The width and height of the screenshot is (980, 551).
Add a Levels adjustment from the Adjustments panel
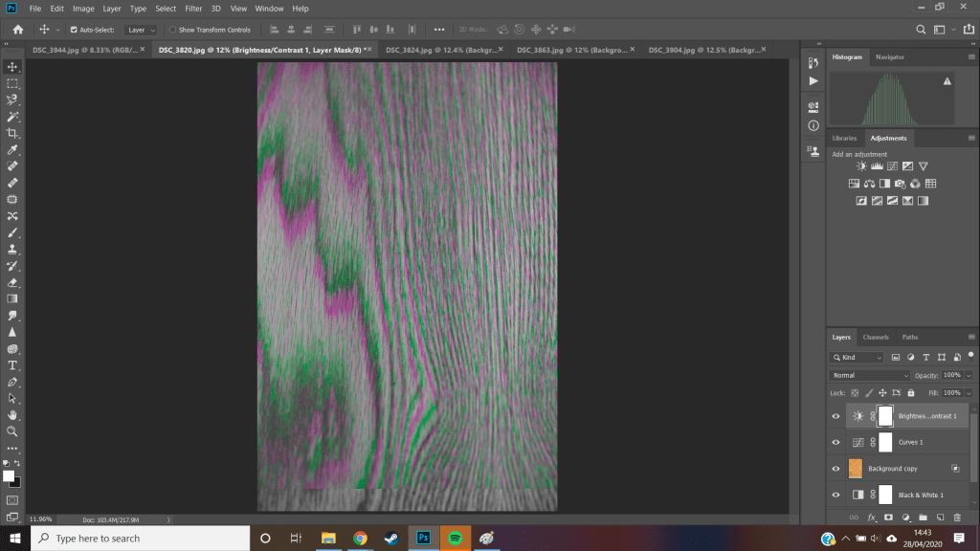pyautogui.click(x=876, y=166)
